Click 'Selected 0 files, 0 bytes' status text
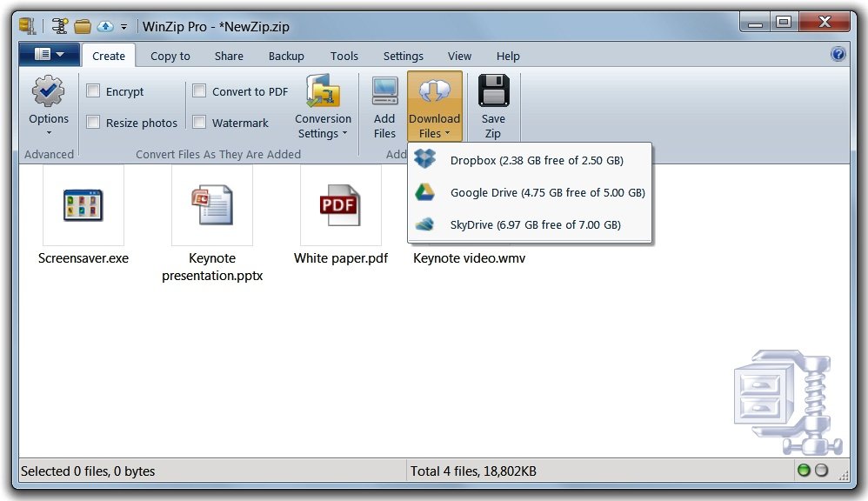Image resolution: width=868 pixels, height=501 pixels. click(88, 471)
